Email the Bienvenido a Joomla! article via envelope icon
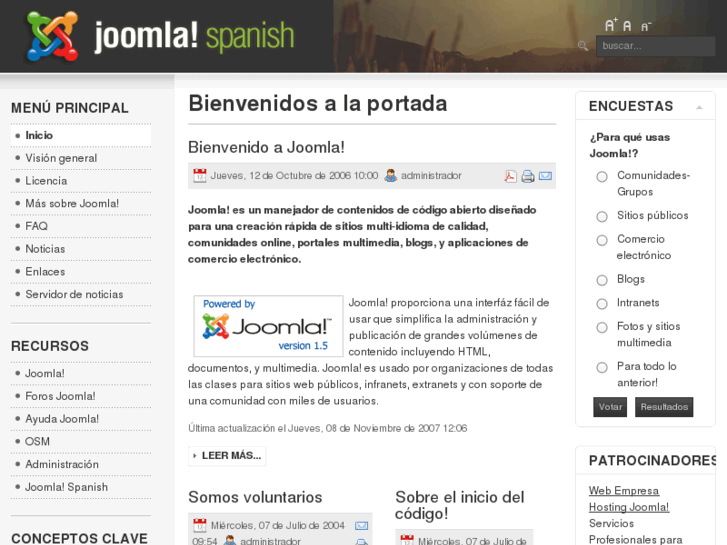727x545 pixels. point(545,176)
